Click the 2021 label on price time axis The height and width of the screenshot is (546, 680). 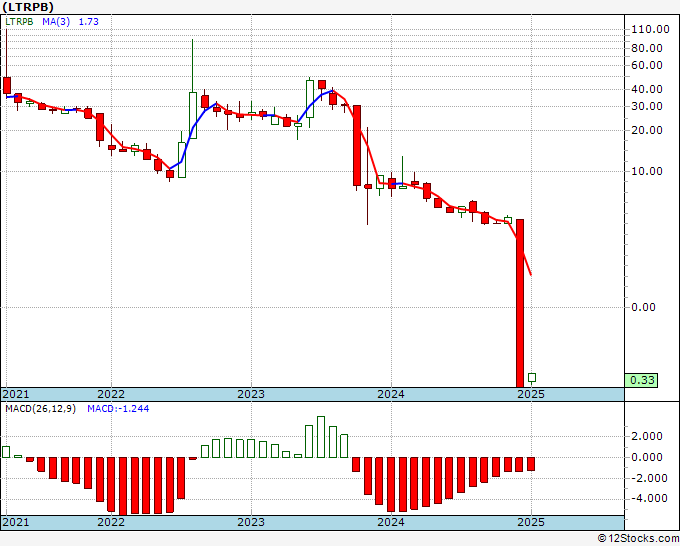tap(16, 394)
